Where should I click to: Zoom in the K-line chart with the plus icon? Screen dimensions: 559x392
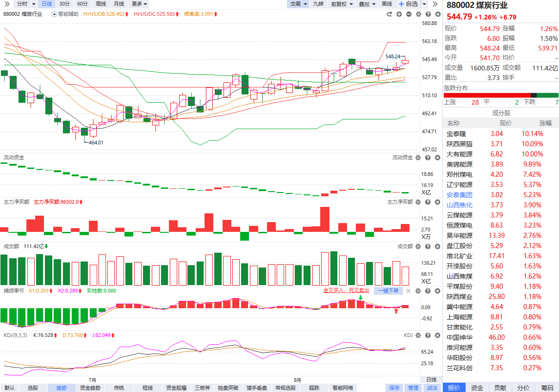coord(399,14)
